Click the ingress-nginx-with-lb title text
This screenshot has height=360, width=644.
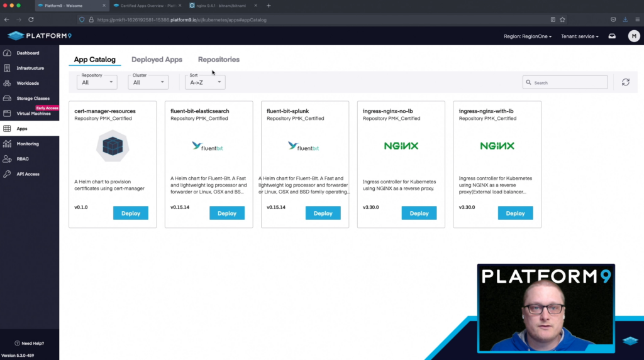tap(486, 111)
